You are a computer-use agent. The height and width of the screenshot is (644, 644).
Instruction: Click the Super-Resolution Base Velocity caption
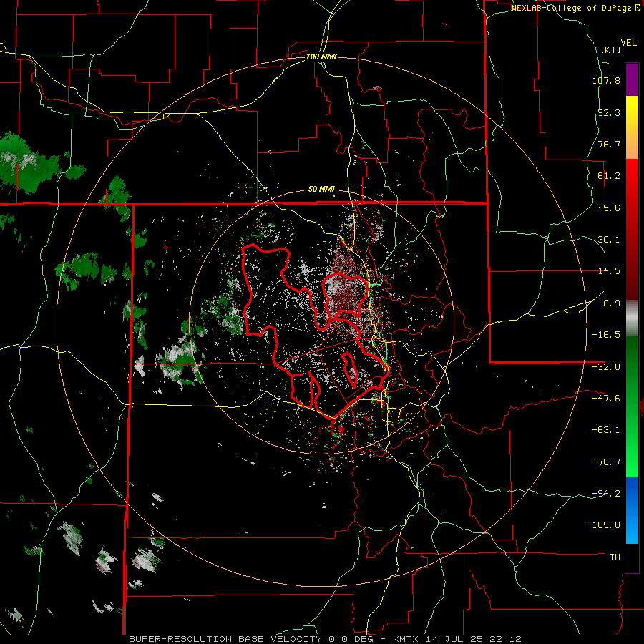325,639
